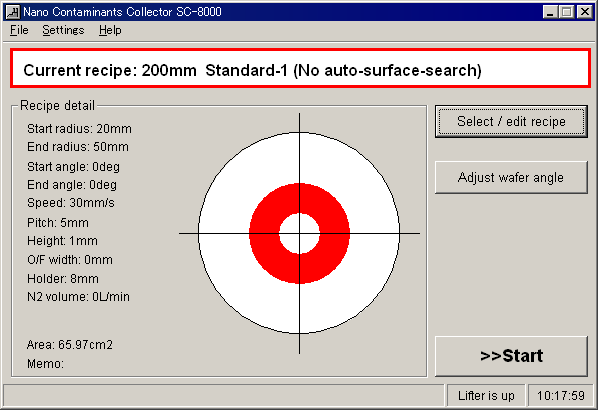Select the Start radius: 20mm text
Screen dimensions: 598x410
[79, 129]
